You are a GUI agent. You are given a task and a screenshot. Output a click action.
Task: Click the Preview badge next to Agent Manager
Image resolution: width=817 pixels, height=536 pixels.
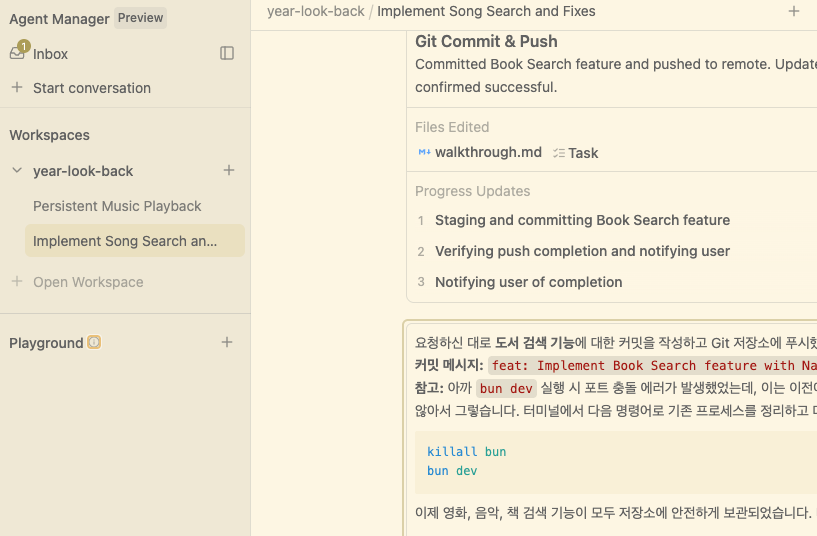(x=140, y=18)
